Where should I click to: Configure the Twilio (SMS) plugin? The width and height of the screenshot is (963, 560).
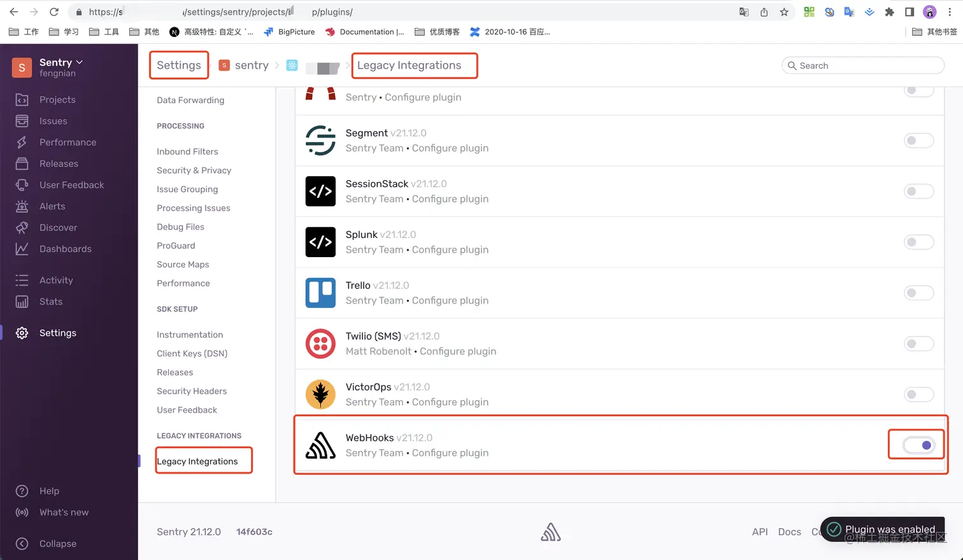coord(458,351)
